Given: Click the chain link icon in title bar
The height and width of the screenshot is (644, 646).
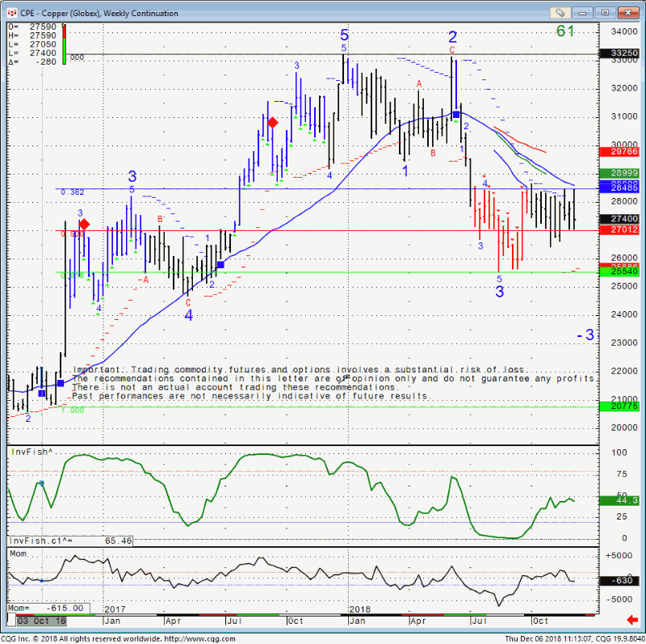Looking at the screenshot, I should click(560, 12).
